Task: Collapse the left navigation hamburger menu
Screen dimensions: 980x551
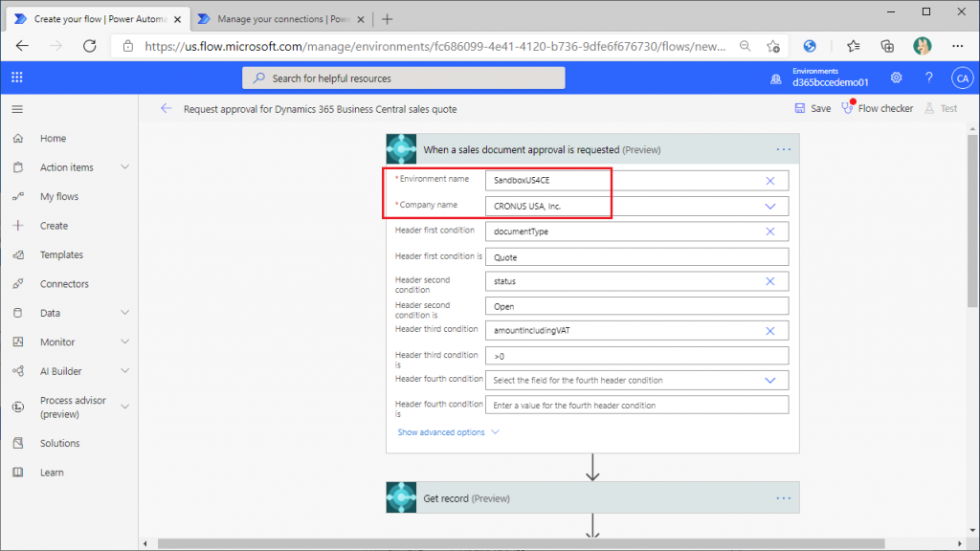Action: point(17,109)
